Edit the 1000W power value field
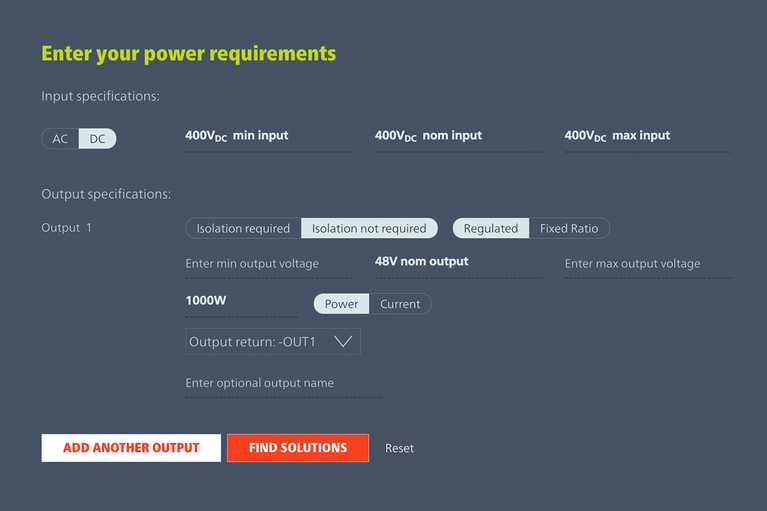767x511 pixels. pyautogui.click(x=240, y=301)
